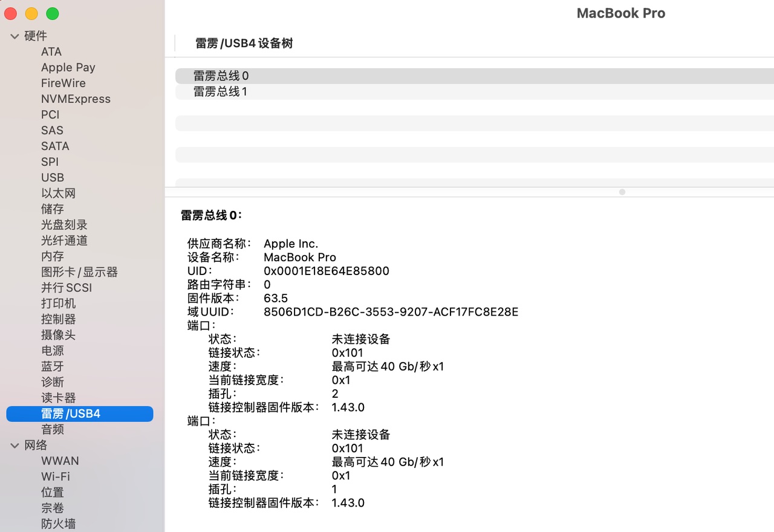Select 读卡器 in the sidebar
The height and width of the screenshot is (532, 774).
(x=59, y=398)
